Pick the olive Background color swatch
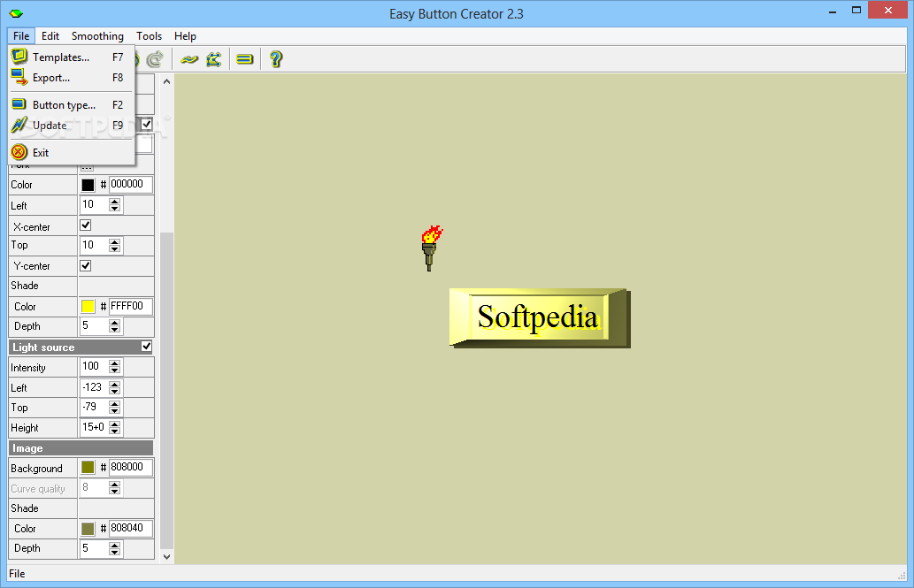914x588 pixels. click(88, 468)
